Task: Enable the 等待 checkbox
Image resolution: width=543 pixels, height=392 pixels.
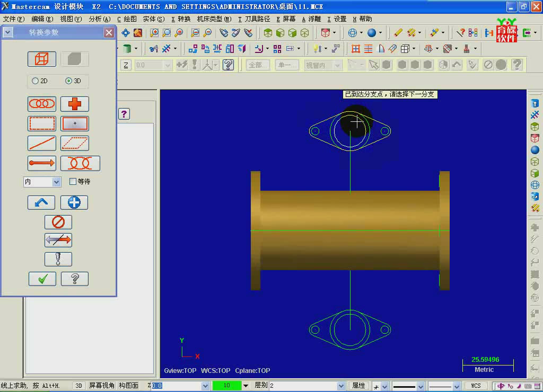Action: [73, 181]
